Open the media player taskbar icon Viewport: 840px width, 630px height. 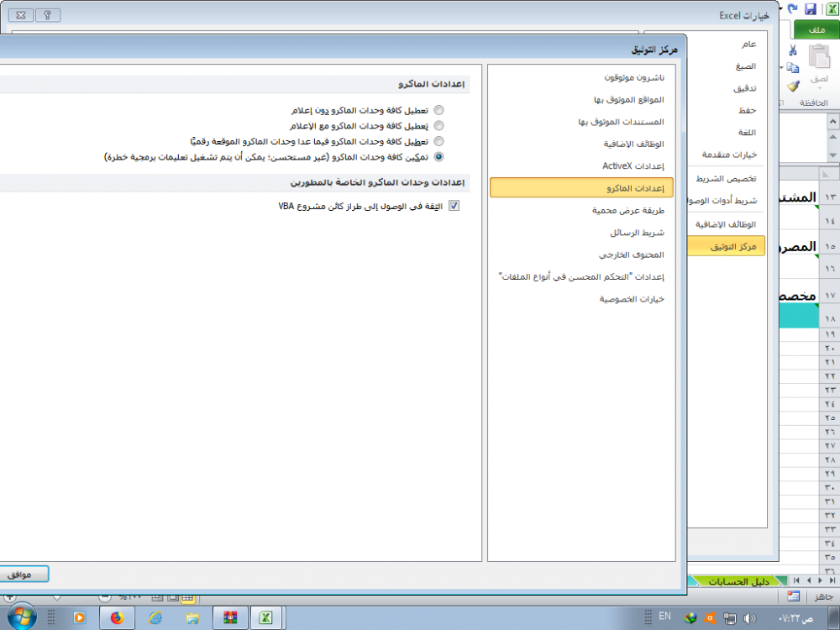coord(79,618)
